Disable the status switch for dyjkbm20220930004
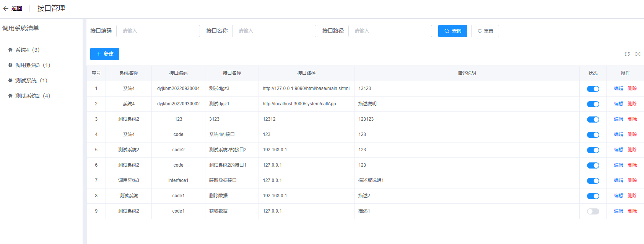Screen dimensions: 644x244 593,89
